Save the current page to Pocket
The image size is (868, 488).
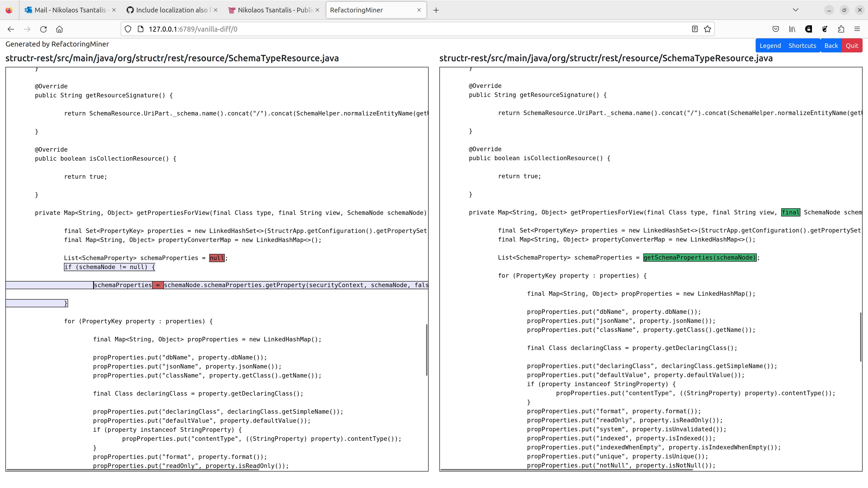[x=776, y=29]
